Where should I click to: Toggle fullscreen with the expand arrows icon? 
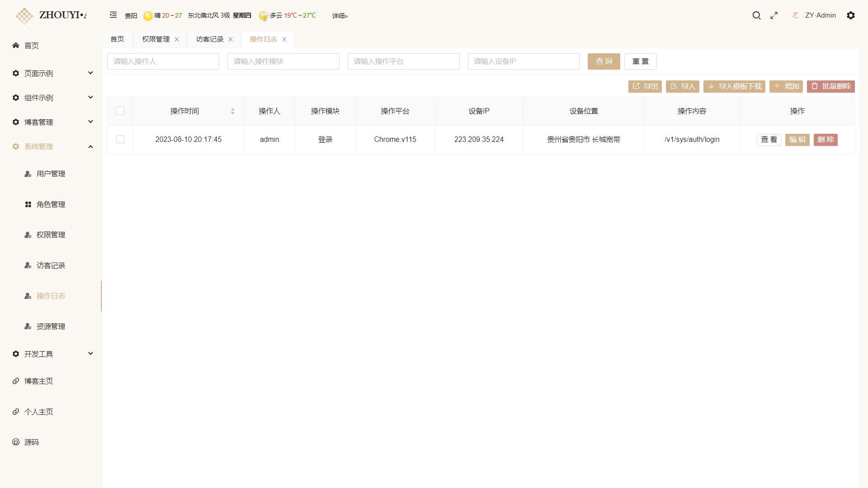(x=774, y=15)
